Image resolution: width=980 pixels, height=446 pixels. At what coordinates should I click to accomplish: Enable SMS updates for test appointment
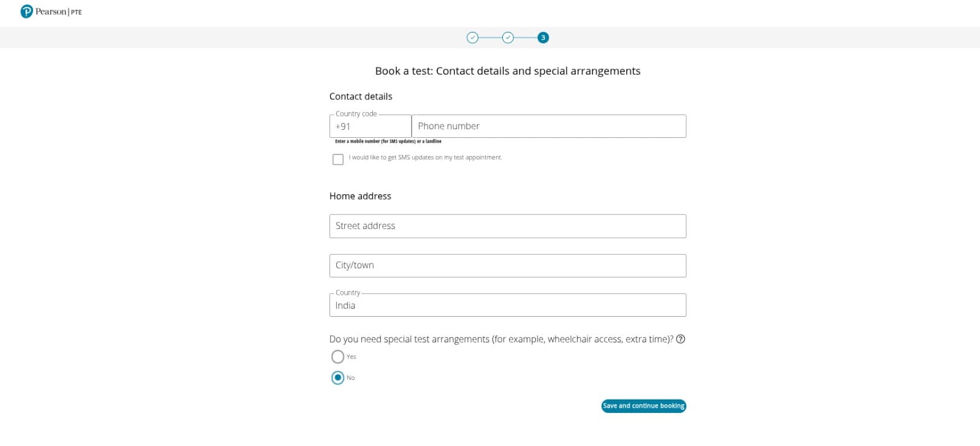point(337,159)
